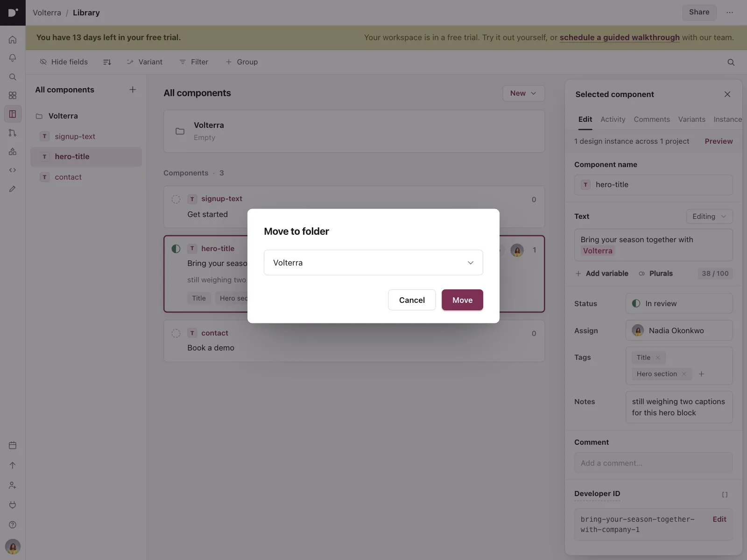This screenshot has height=560, width=747.
Task: Open the branches icon in sidebar
Action: click(13, 133)
